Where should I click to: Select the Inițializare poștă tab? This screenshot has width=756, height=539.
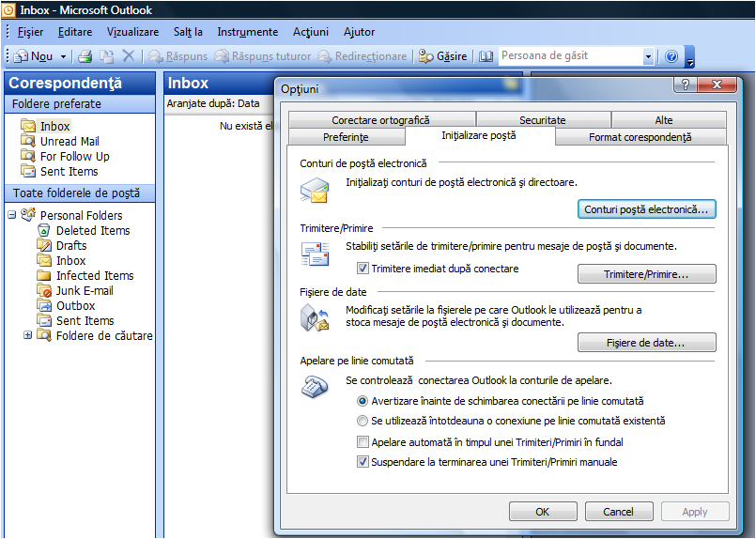479,135
